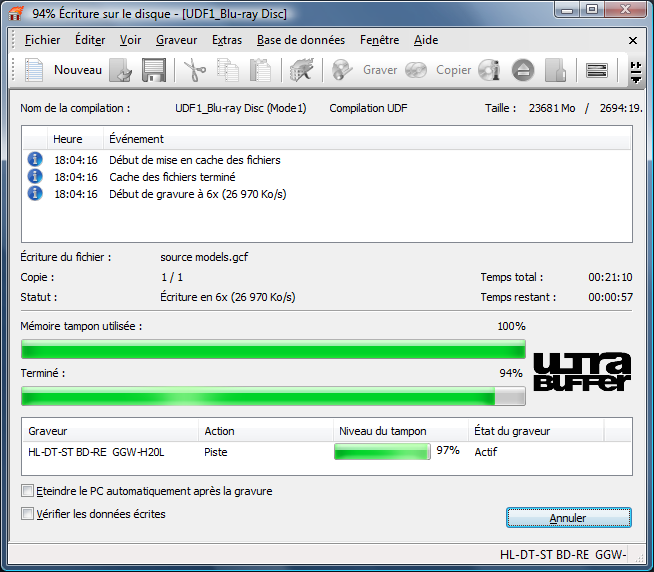Click the Événement column header

click(x=137, y=139)
